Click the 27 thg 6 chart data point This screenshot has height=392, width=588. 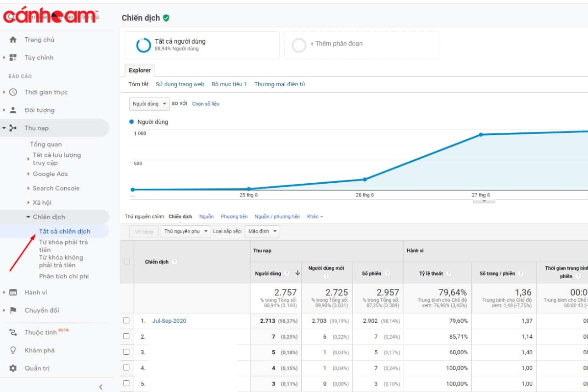[481, 134]
